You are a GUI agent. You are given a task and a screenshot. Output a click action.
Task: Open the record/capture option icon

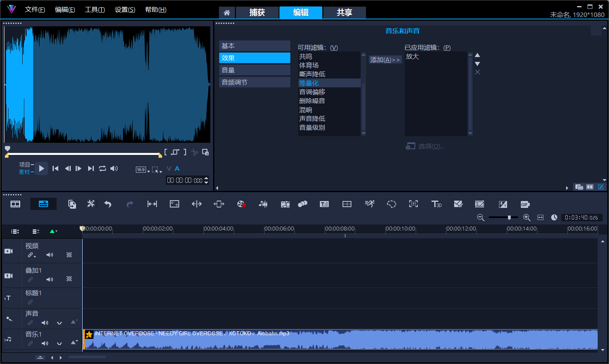pos(241,204)
